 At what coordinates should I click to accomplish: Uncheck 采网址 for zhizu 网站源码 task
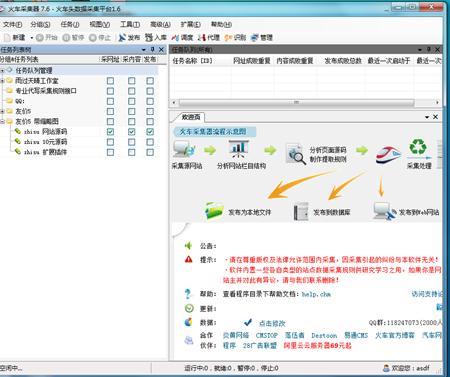[110, 132]
